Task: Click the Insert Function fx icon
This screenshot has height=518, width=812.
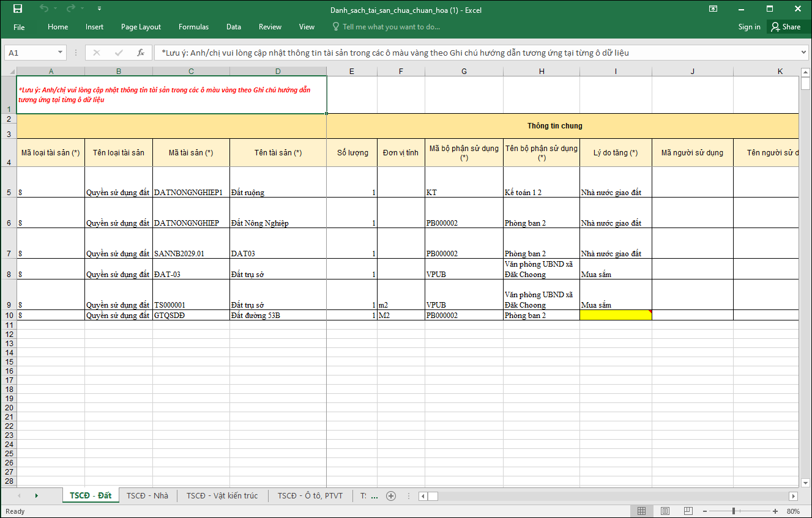Action: pos(140,53)
